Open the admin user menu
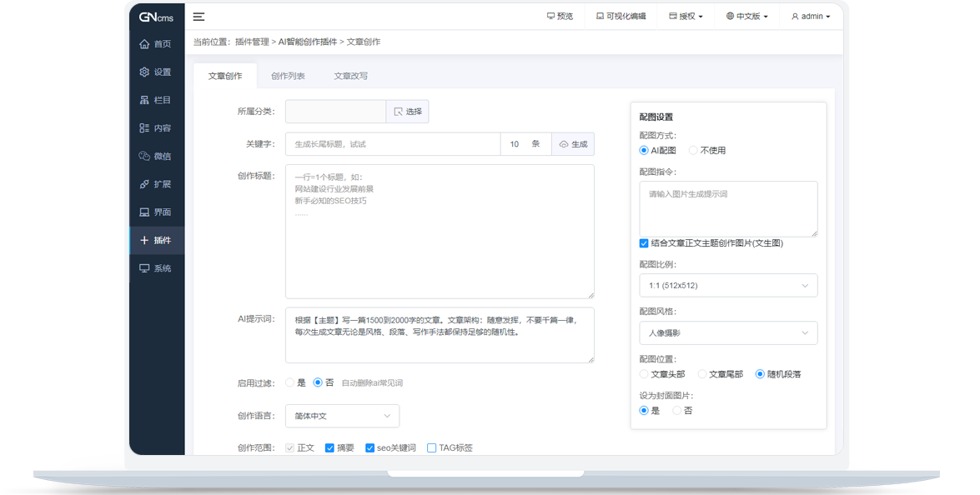Screen dimensions: 980x495 click(x=811, y=17)
